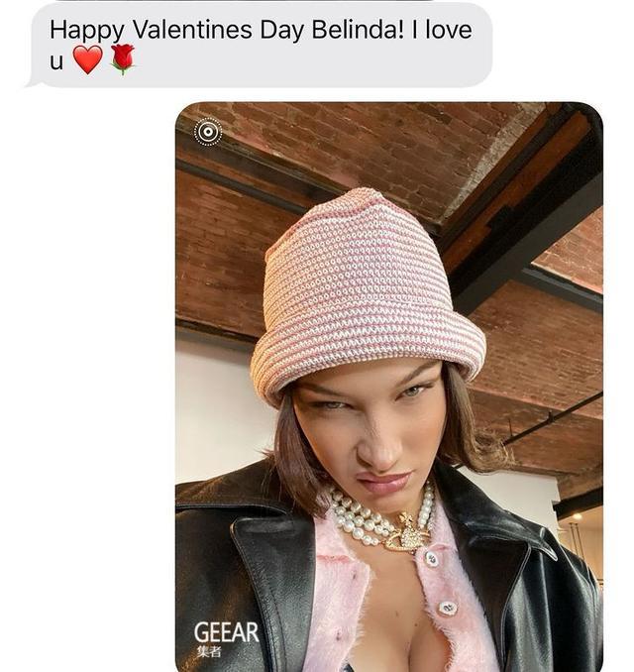Viewport: 634px width, 672px height.
Task: Click the words I love in the message
Action: pos(441,30)
